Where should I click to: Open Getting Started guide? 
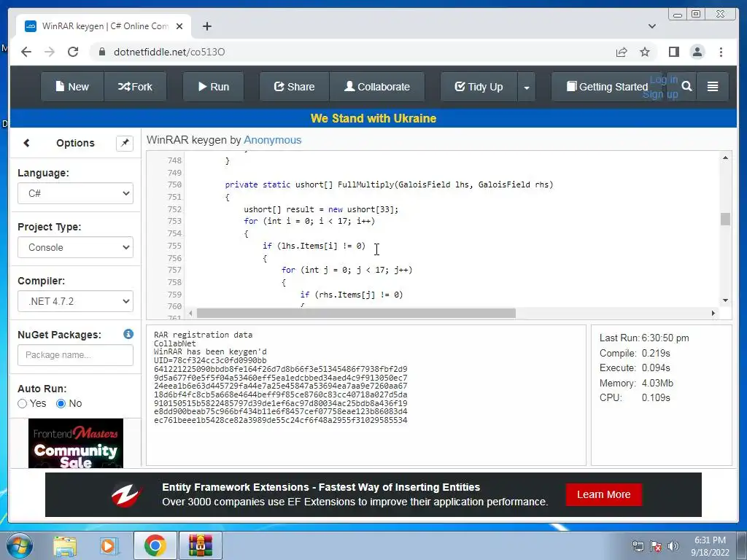click(607, 87)
